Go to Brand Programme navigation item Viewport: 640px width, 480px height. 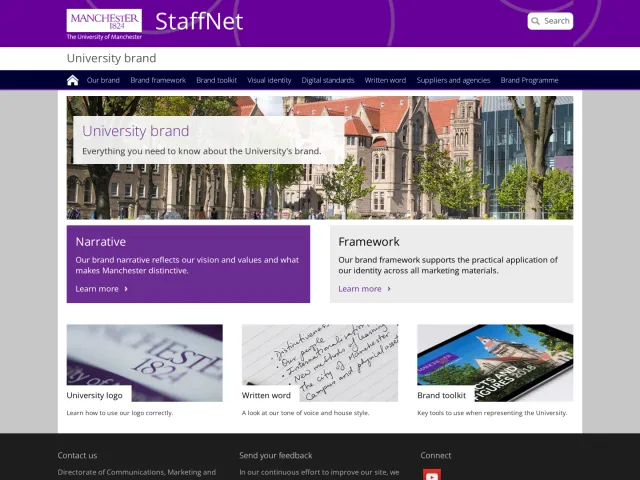tap(529, 80)
